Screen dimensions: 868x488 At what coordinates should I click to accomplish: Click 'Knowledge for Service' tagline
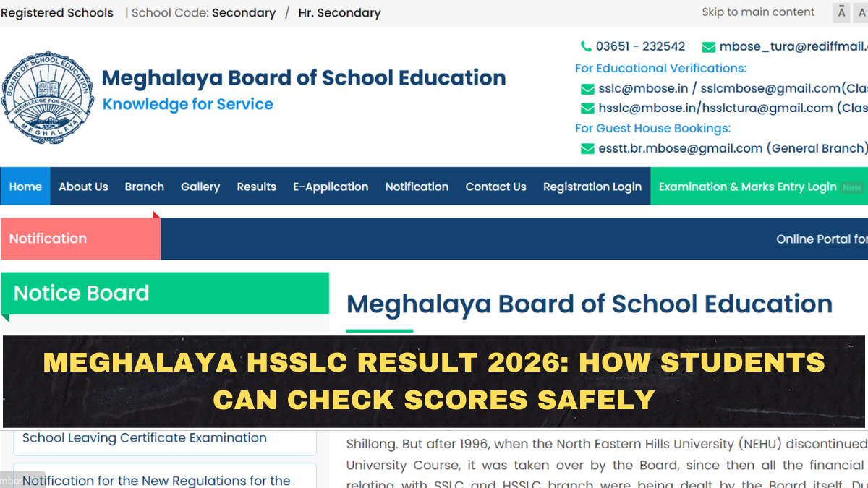[x=188, y=105]
